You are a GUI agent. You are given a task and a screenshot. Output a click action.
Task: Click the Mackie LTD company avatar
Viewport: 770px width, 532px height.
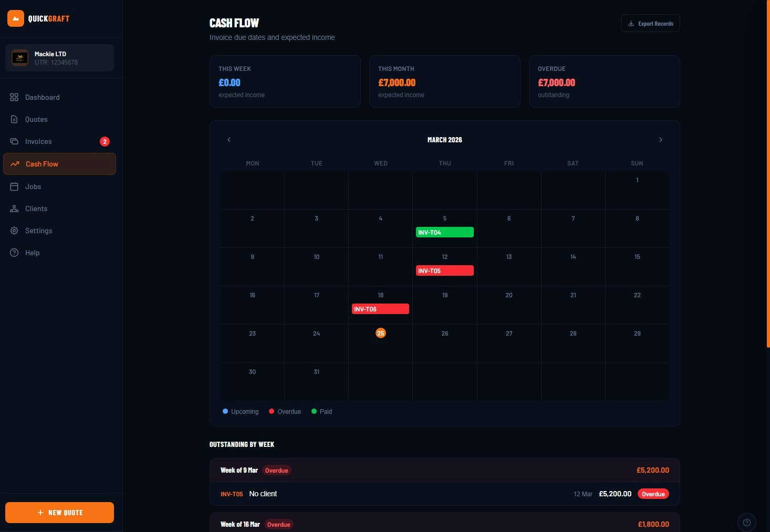(20, 58)
